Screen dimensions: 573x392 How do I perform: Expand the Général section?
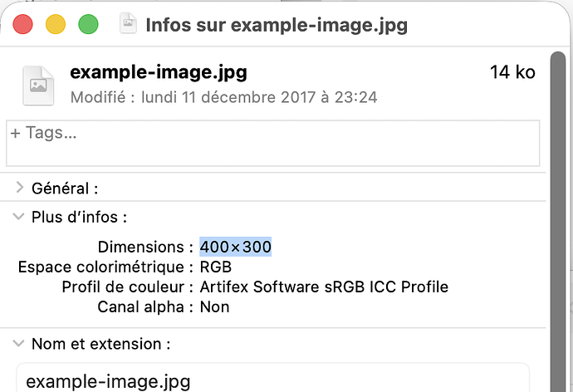click(19, 188)
